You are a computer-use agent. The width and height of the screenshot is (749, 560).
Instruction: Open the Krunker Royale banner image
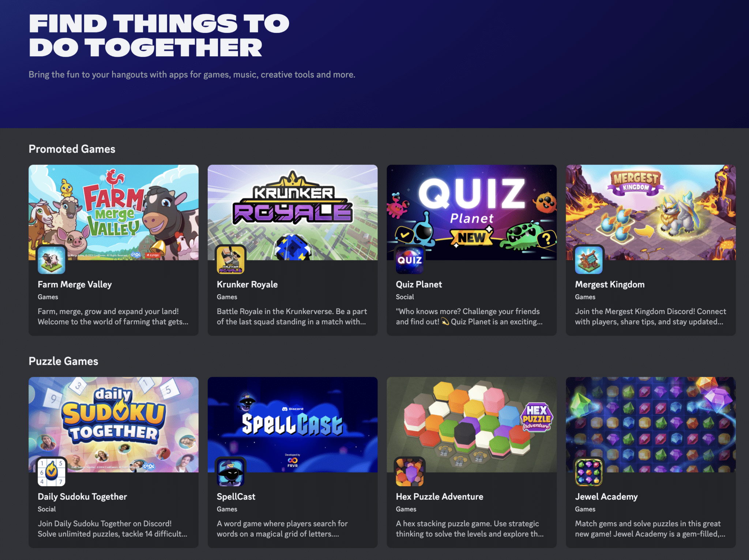point(293,212)
